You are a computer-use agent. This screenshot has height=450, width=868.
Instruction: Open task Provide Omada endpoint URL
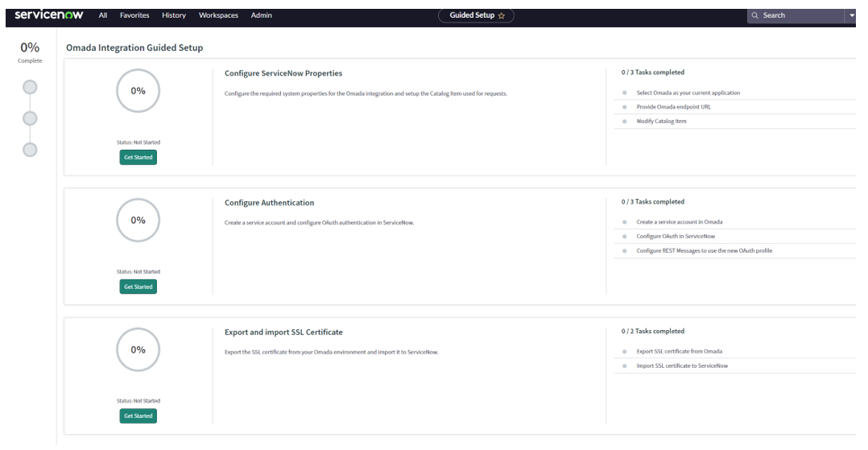(x=674, y=107)
